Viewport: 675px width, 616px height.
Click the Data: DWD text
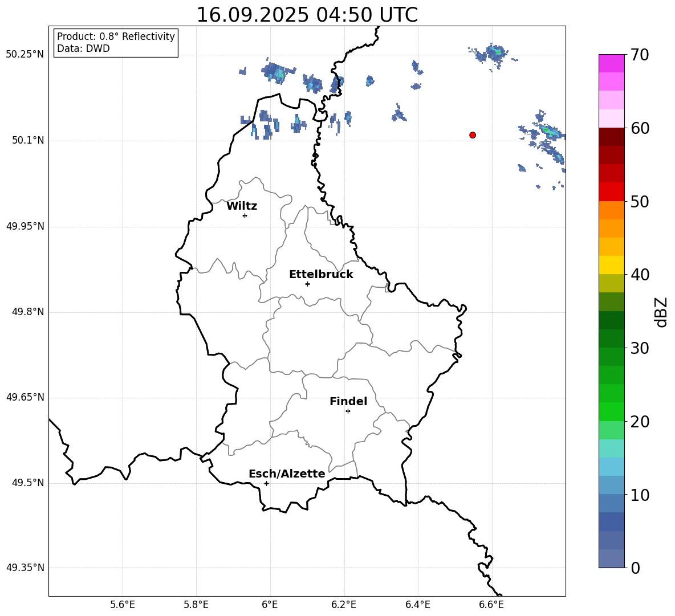click(x=83, y=48)
